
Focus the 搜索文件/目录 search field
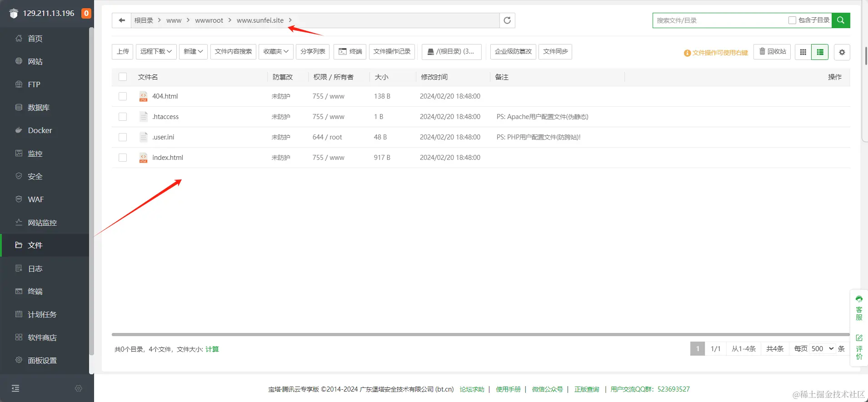[x=720, y=20]
